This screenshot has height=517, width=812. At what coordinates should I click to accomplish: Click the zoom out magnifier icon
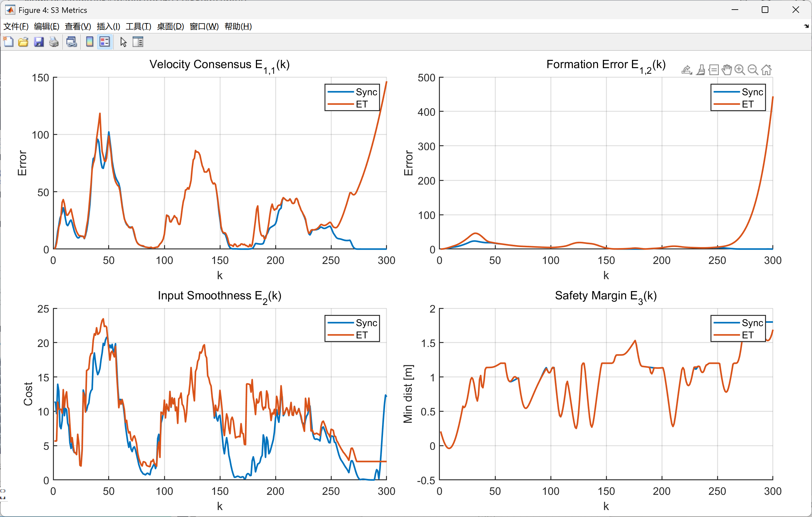click(753, 70)
